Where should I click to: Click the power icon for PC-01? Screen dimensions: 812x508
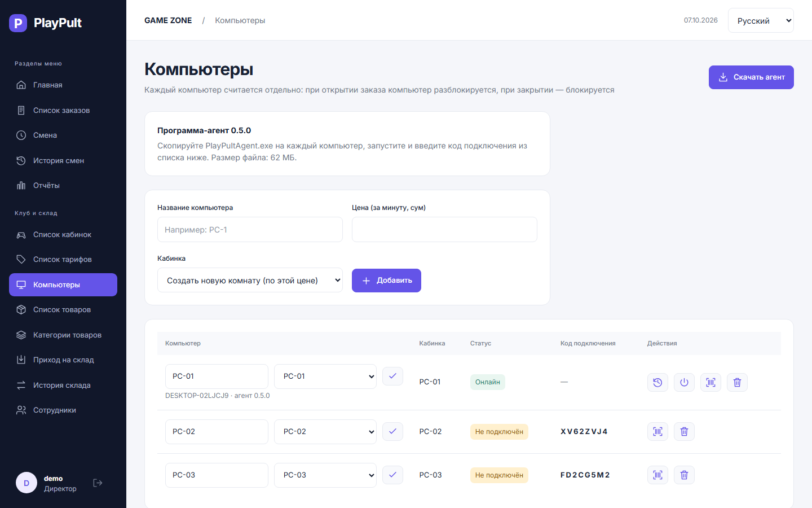pos(684,382)
